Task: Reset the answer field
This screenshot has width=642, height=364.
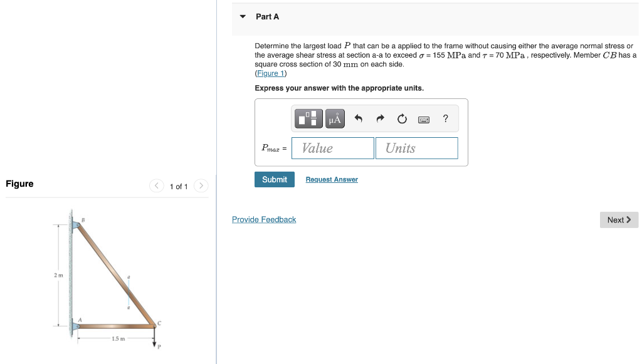Action: [401, 118]
